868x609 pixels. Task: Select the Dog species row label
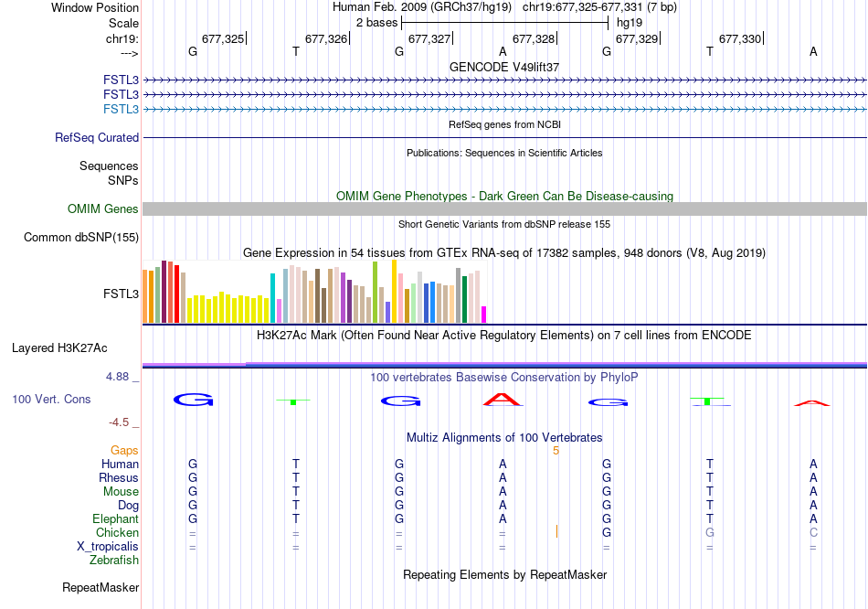tap(128, 506)
